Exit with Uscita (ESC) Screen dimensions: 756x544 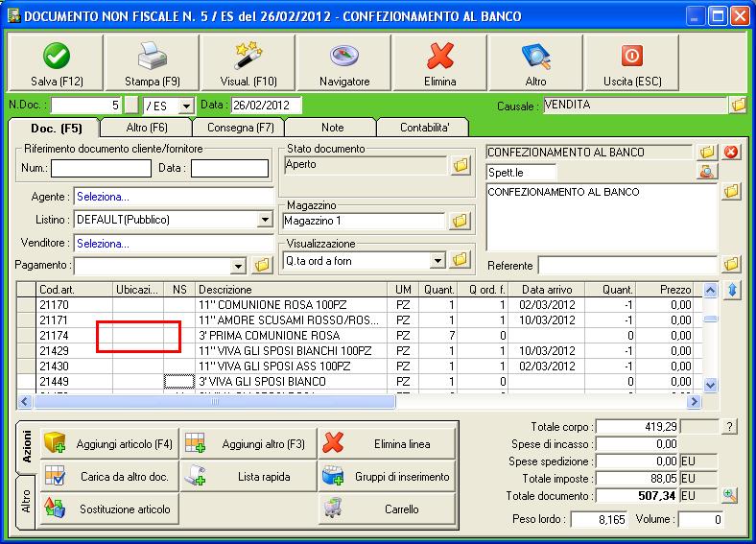pyautogui.click(x=631, y=62)
